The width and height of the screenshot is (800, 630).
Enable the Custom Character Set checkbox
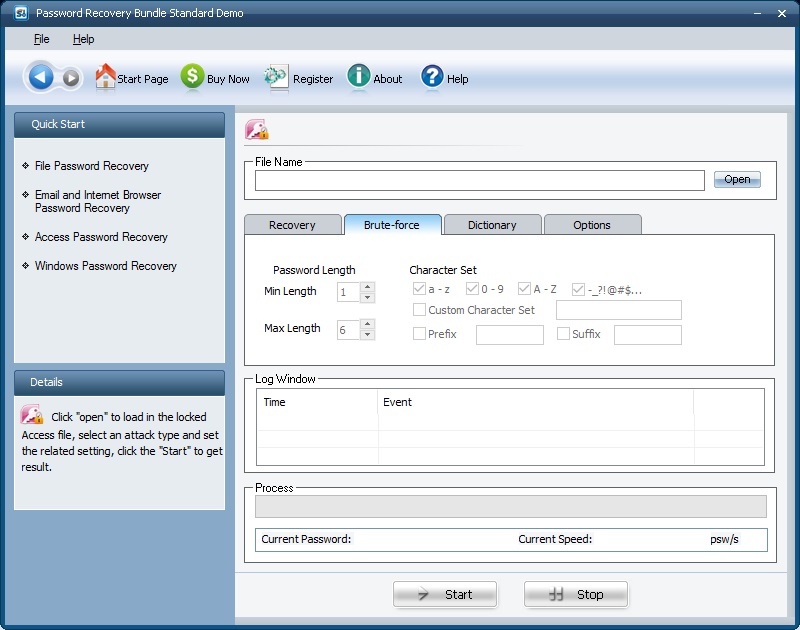click(421, 310)
